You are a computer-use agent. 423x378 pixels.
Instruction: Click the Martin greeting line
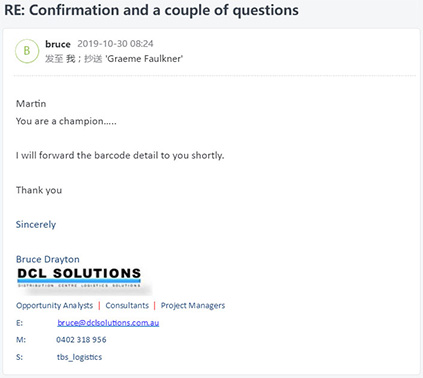31,104
